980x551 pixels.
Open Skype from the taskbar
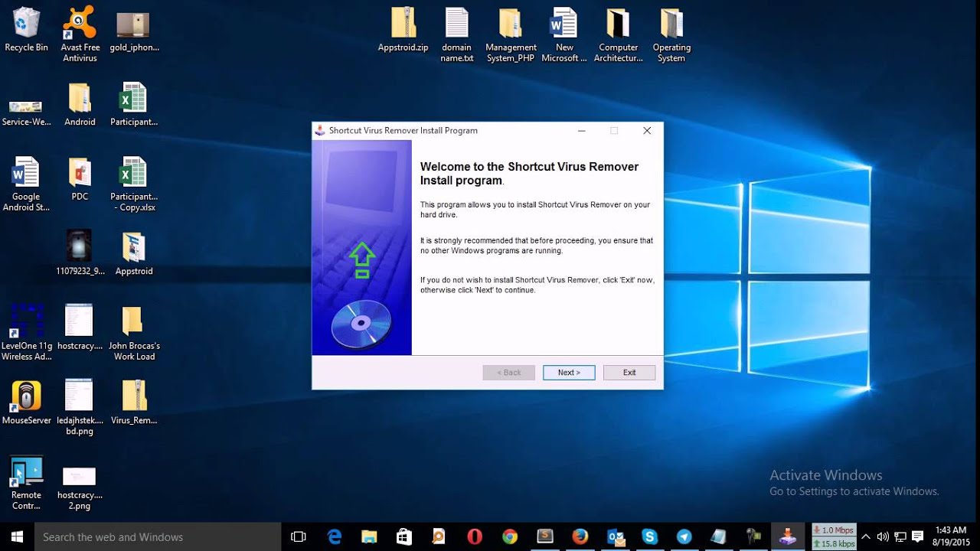650,536
